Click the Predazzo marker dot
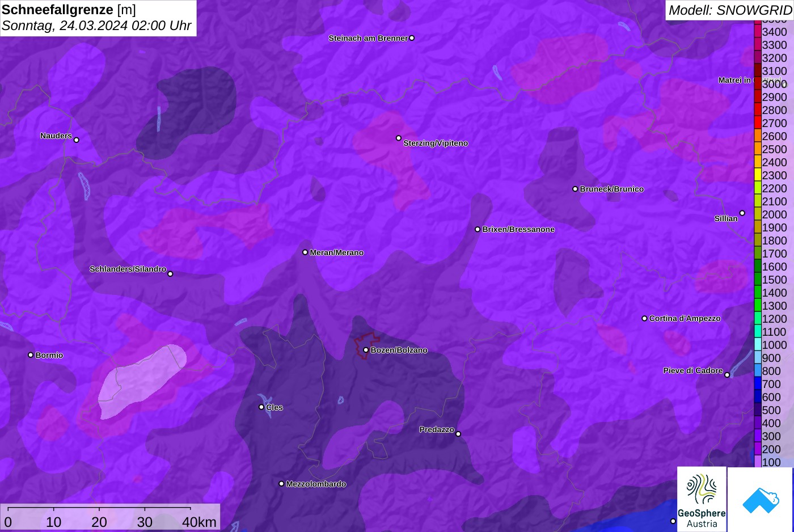This screenshot has width=794, height=532. pos(458,434)
